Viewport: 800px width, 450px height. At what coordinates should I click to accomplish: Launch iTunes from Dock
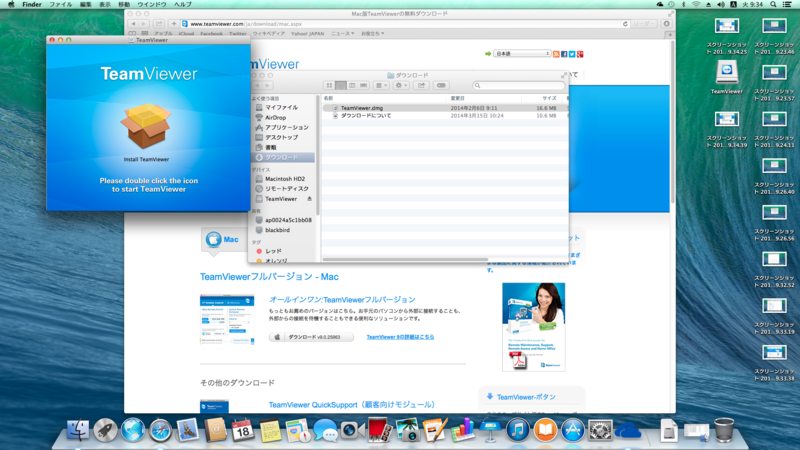518,430
